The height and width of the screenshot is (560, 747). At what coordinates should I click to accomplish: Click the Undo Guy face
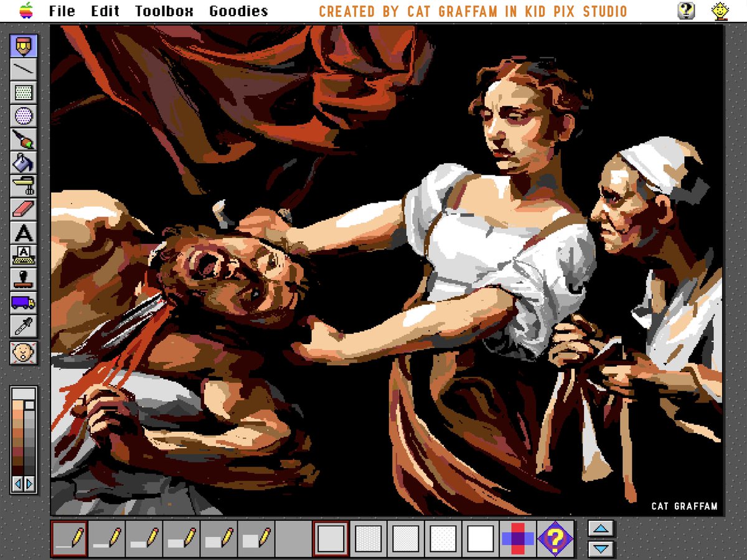(x=24, y=352)
